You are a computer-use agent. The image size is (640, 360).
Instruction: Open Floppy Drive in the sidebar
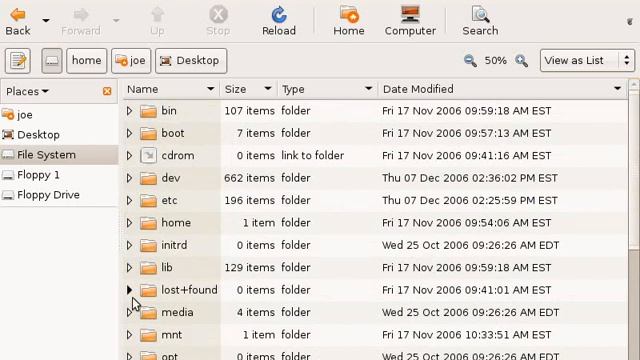[59, 195]
